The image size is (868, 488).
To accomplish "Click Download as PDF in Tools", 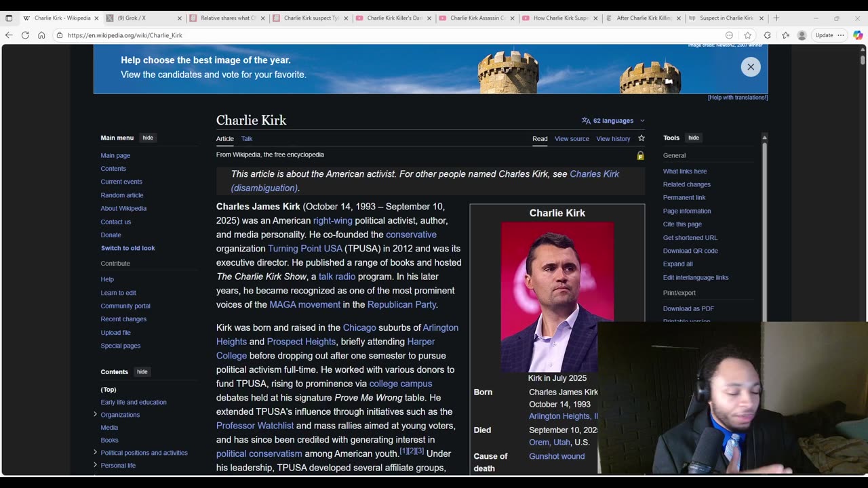I will click(688, 309).
